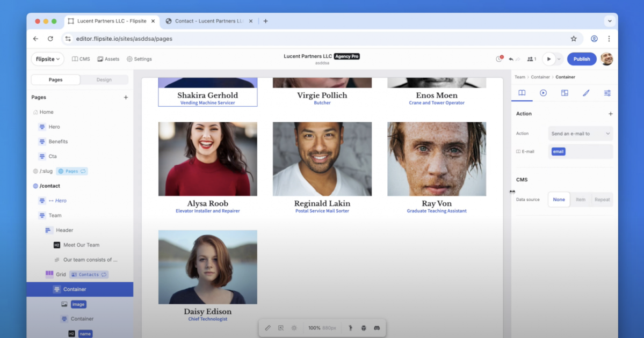Report a bug via bug icon
Image resolution: width=644 pixels, height=338 pixels.
coord(364,328)
